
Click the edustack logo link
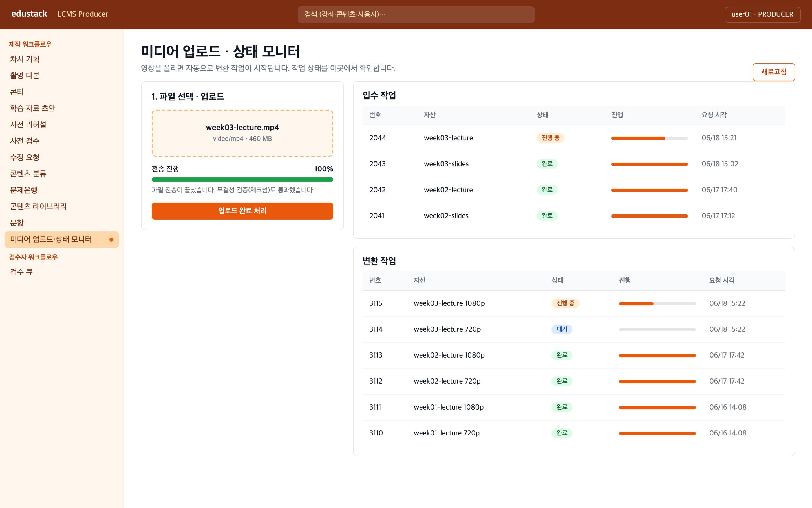tap(29, 14)
